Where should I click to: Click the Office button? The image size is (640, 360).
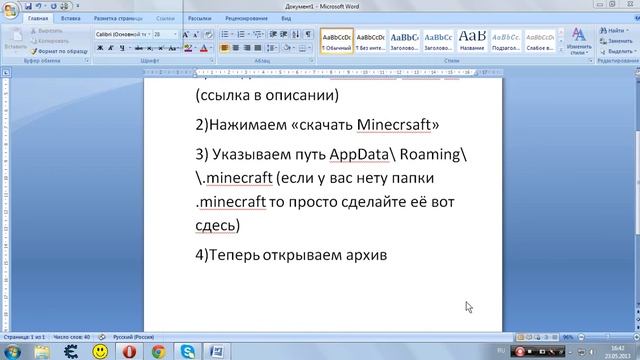point(10,10)
